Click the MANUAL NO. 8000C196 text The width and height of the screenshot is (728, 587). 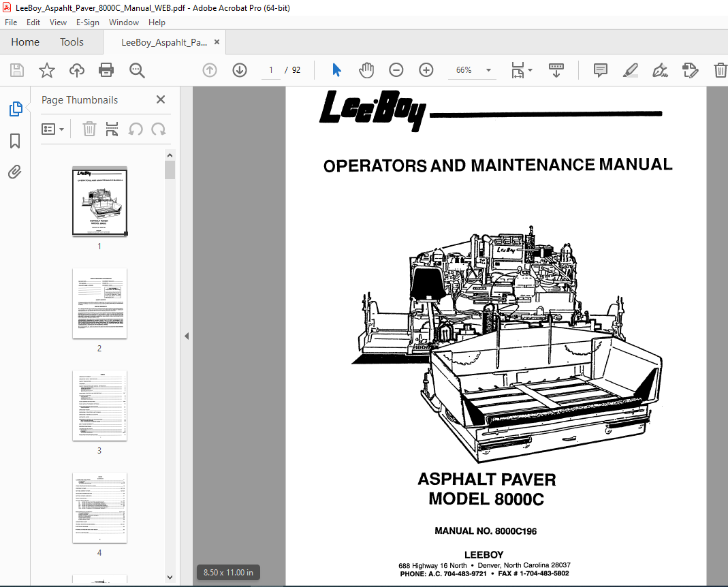(x=486, y=530)
